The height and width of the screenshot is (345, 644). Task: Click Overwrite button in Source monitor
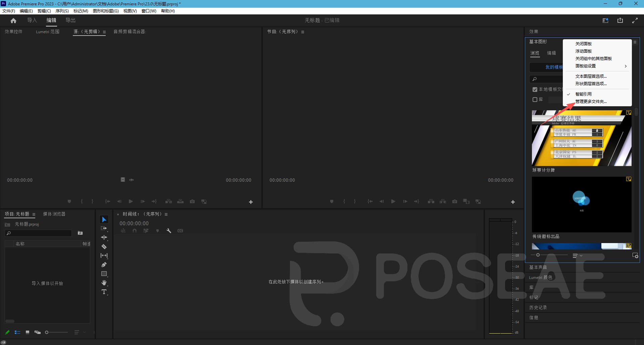[x=181, y=202]
